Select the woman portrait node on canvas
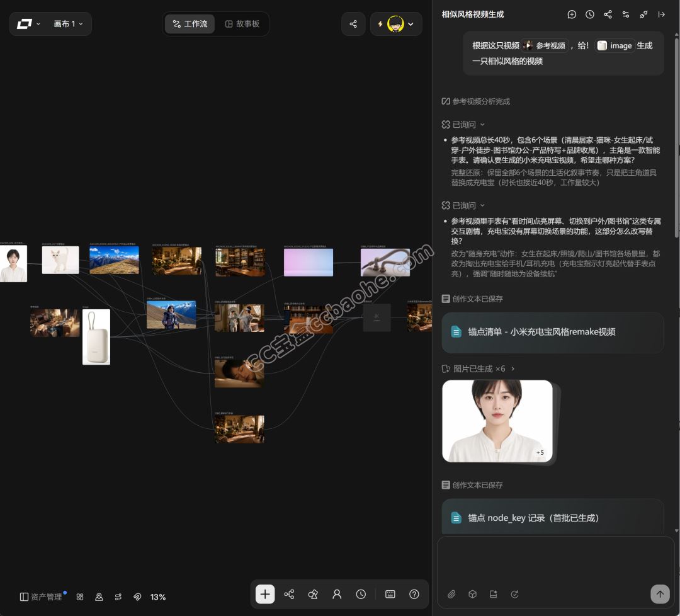This screenshot has height=616, width=680. coord(13,264)
